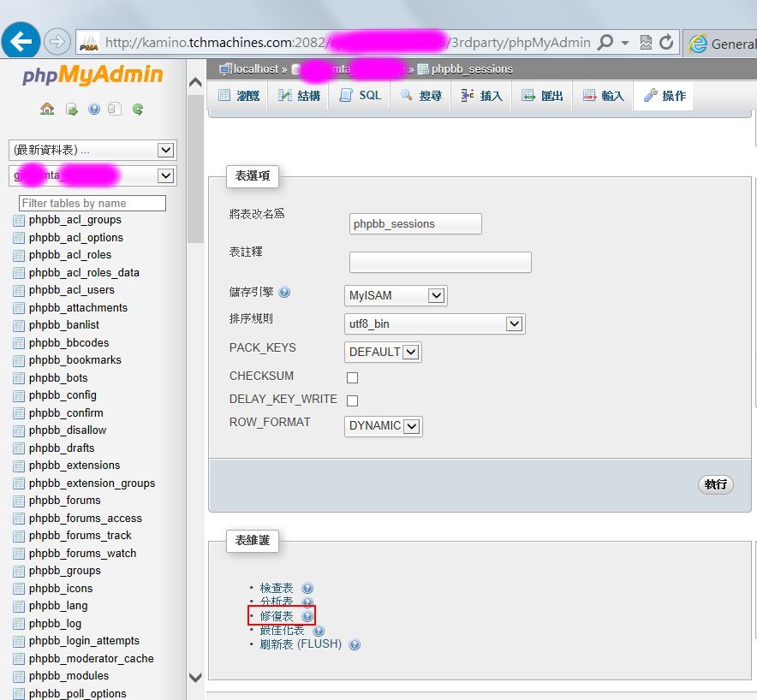This screenshot has height=700, width=757.
Task: Open the database selector dropdown in sidebar
Action: pyautogui.click(x=92, y=175)
